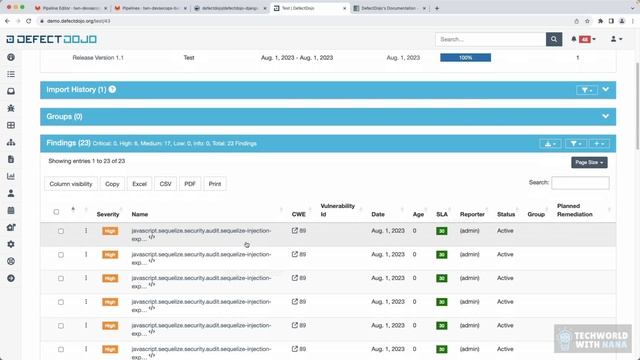This screenshot has width=640, height=360.
Task: Click the 100% progress bar
Action: point(465,58)
